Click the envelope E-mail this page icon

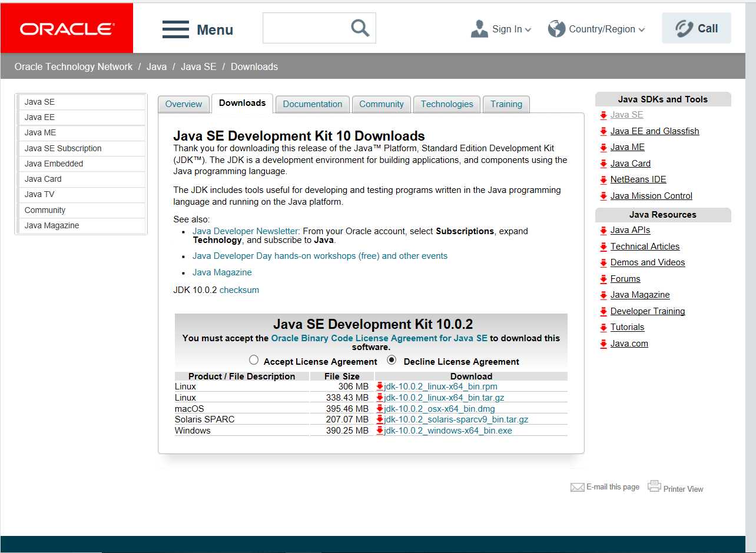click(x=578, y=487)
